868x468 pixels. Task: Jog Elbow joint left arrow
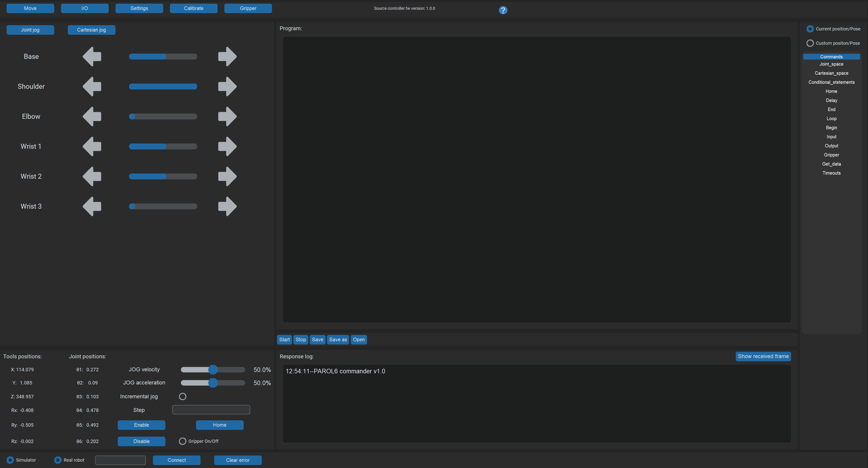92,117
